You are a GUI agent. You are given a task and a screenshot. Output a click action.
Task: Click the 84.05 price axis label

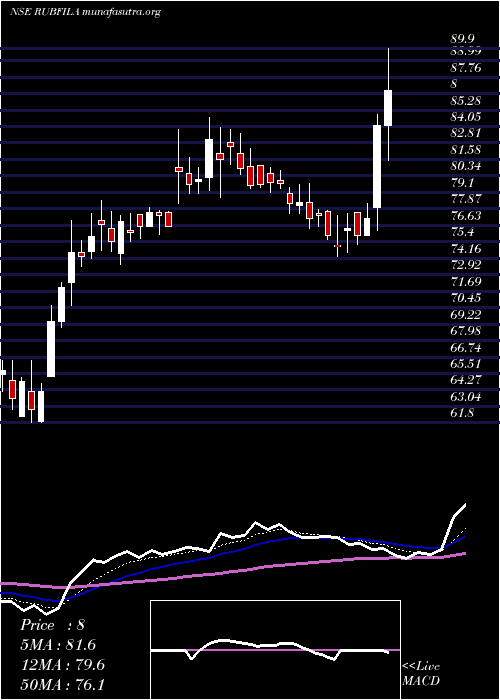click(x=466, y=117)
